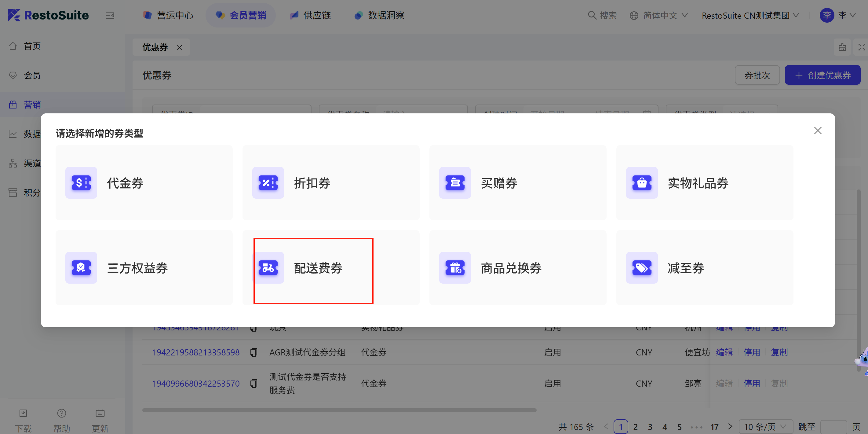Select the 代金券 coupon type icon
Image resolution: width=868 pixels, height=434 pixels.
coord(81,183)
